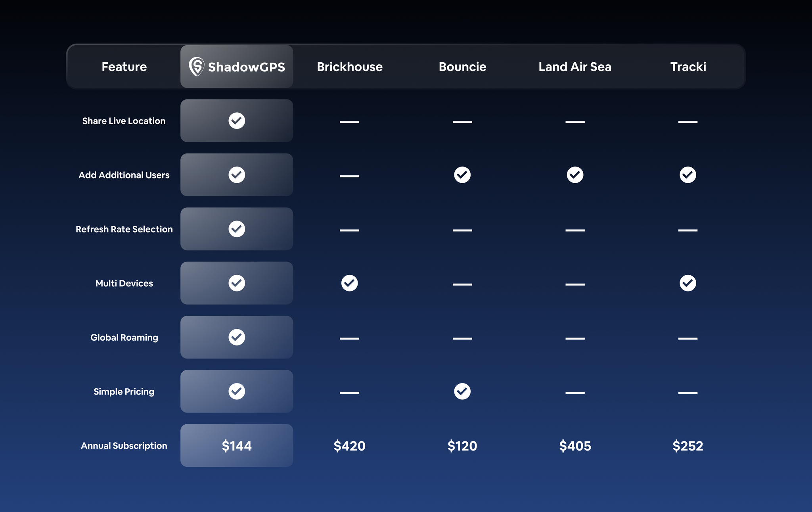Screen dimensions: 812x512
Task: Click Tracki Add Additional Users checkmark
Action: click(x=688, y=175)
